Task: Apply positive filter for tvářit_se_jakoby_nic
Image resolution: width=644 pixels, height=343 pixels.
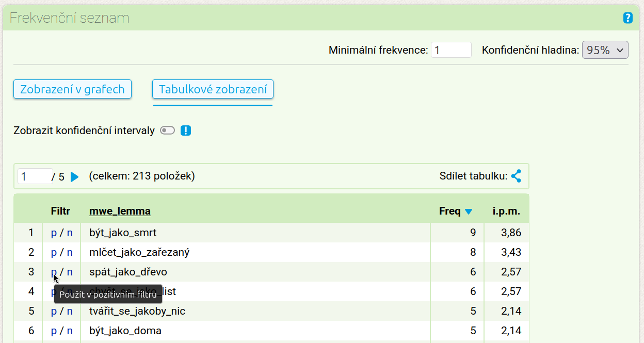Action: click(x=54, y=311)
